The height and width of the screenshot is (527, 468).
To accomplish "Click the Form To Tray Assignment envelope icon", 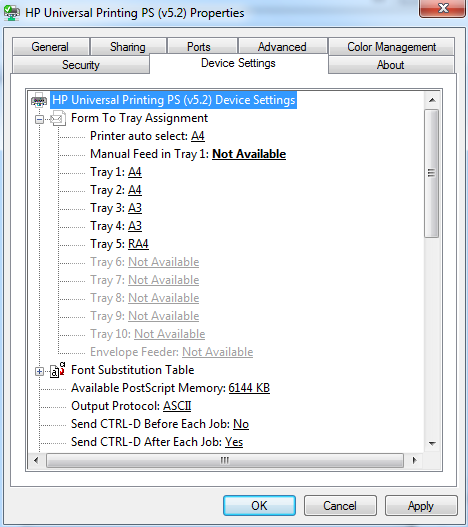I will (58, 118).
